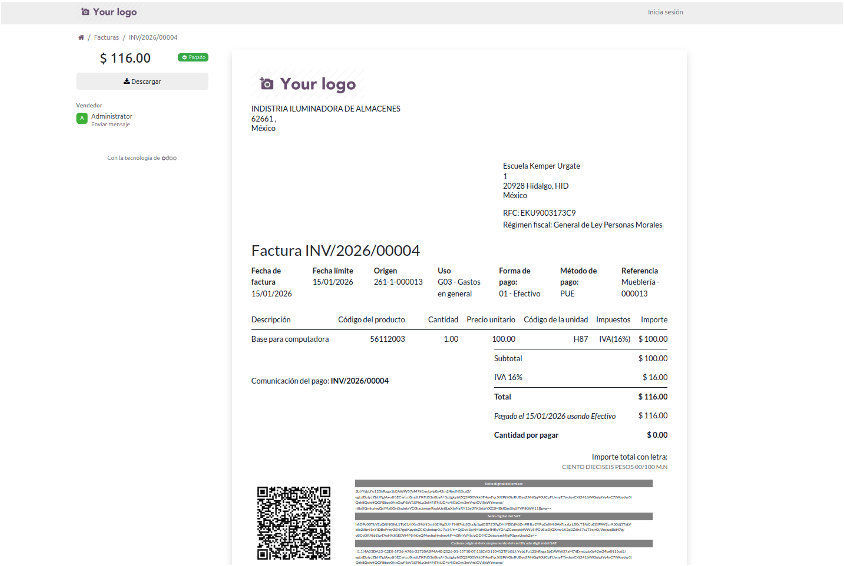Click the Total row label
This screenshot has width=844, height=566.
click(x=503, y=397)
